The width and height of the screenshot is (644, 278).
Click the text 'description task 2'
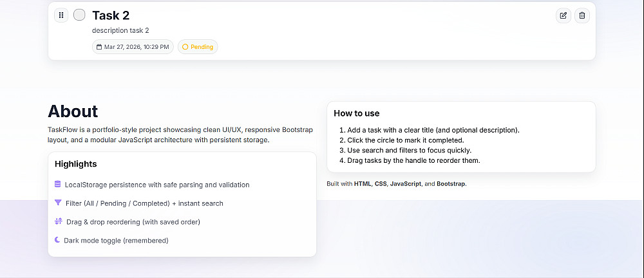(120, 30)
